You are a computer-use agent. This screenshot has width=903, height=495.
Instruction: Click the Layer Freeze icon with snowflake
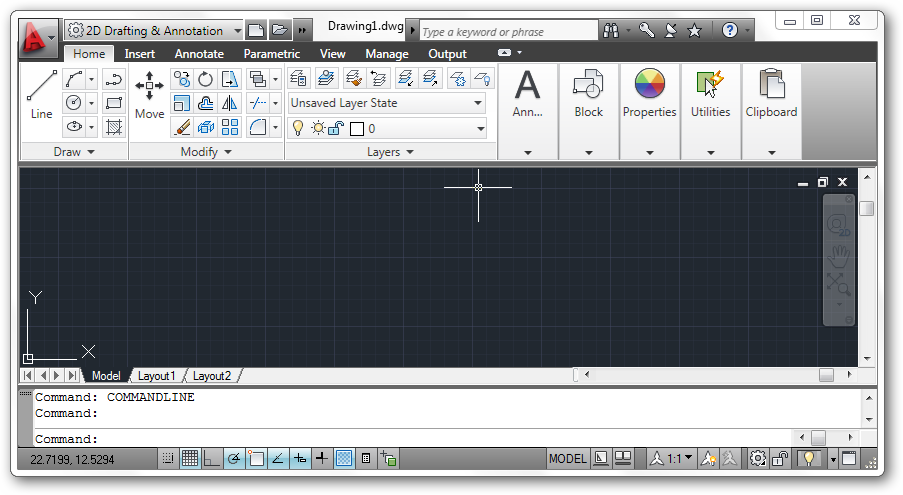[x=458, y=78]
